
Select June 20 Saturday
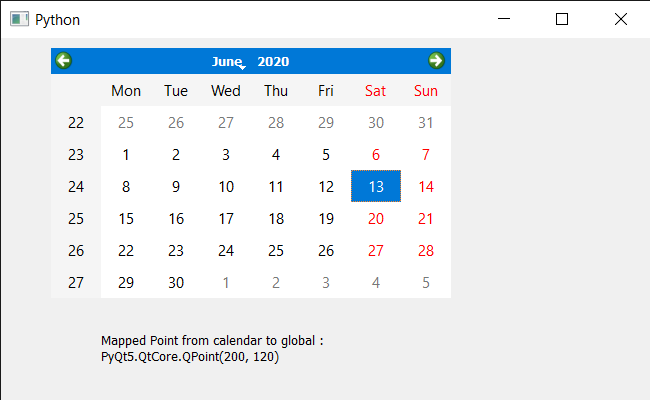376,218
